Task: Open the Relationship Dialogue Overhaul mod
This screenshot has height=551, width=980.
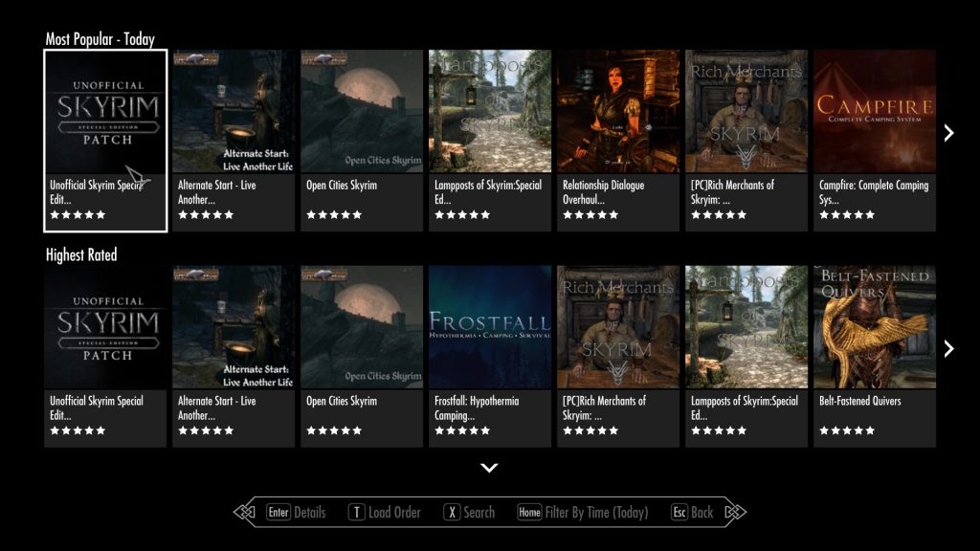Action: point(618,141)
